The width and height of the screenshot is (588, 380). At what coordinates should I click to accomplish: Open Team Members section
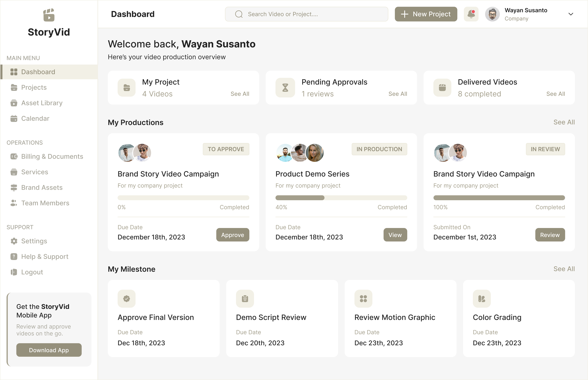tap(45, 203)
